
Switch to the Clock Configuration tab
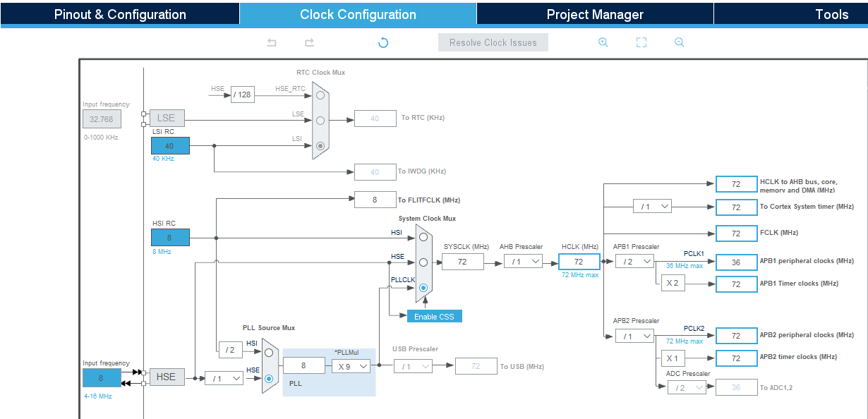point(358,14)
